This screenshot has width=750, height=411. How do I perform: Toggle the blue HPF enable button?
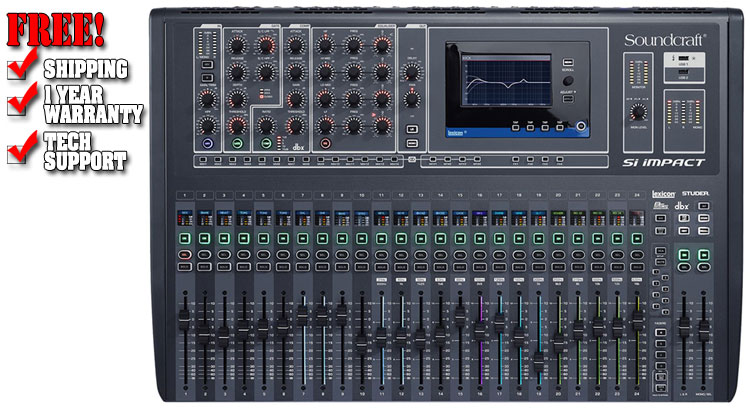point(208,143)
